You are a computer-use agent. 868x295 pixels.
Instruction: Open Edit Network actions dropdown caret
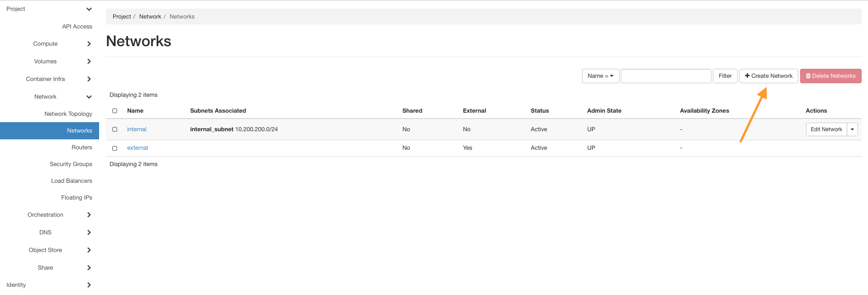coord(852,129)
